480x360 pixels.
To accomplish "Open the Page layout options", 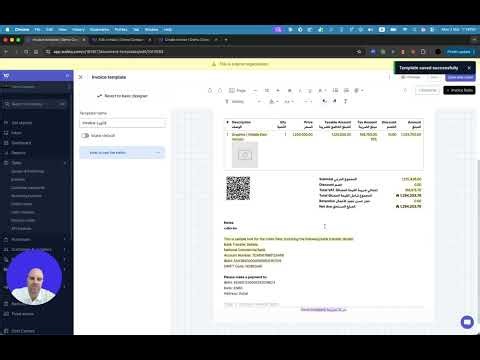I will [x=238, y=90].
